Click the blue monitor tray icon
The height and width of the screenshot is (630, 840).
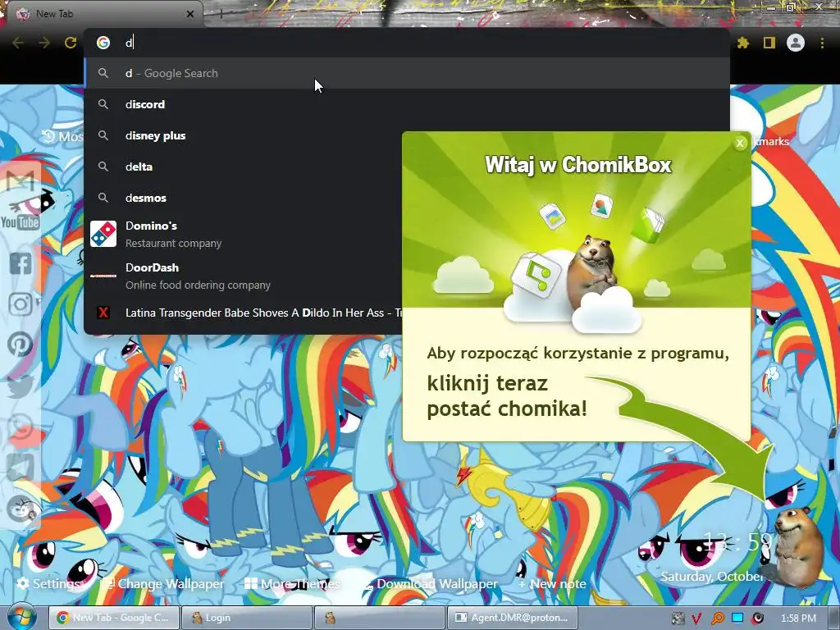tap(737, 619)
